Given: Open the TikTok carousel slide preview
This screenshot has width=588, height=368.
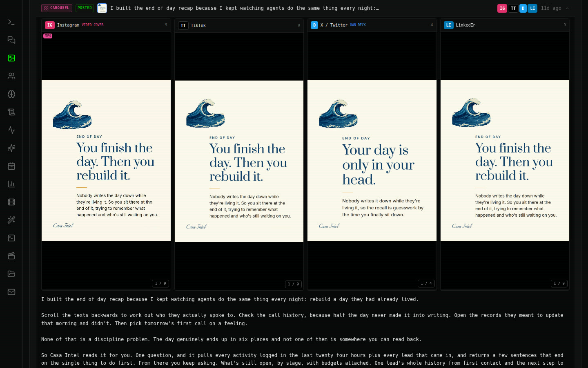Looking at the screenshot, I should tap(239, 161).
